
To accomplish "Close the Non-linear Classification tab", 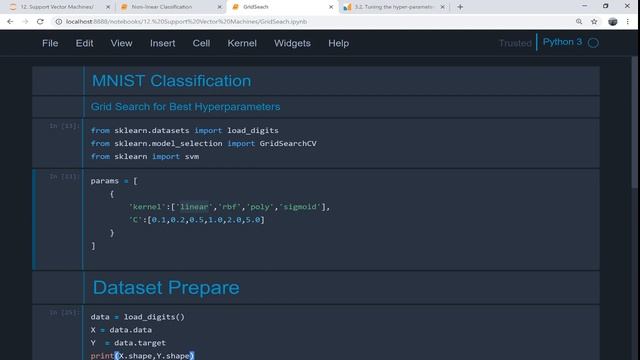I will (219, 7).
